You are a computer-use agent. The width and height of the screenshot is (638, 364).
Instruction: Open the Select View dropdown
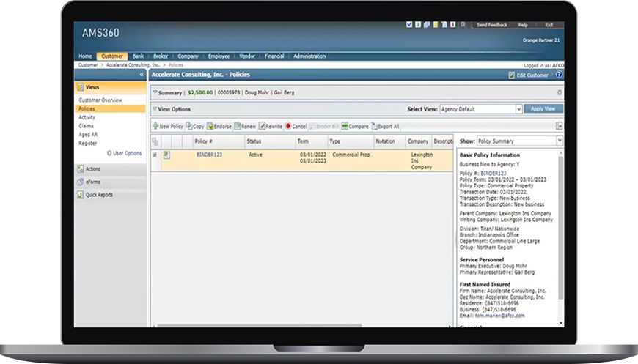pyautogui.click(x=518, y=109)
